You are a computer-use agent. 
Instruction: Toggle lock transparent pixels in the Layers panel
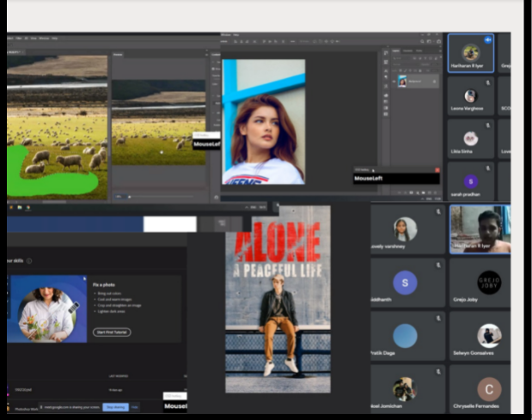(x=401, y=70)
